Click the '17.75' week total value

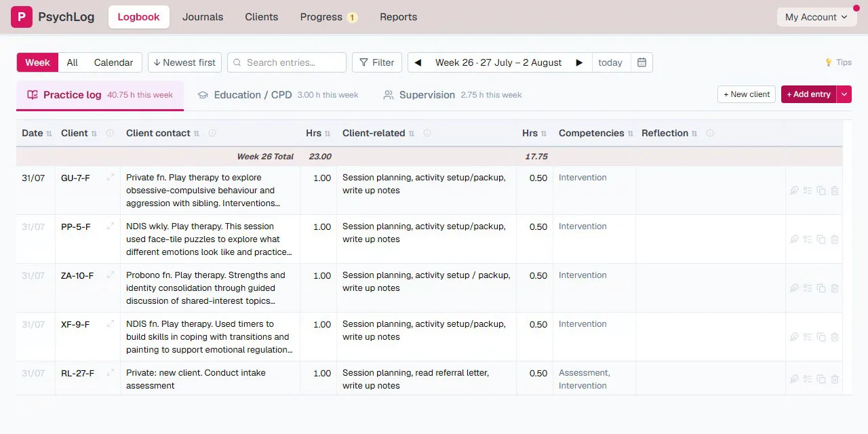(536, 157)
